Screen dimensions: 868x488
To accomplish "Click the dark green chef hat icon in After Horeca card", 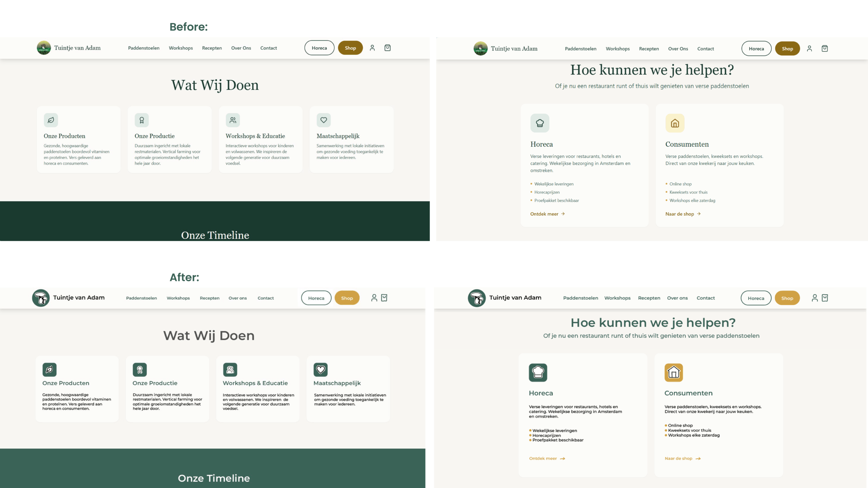I will click(538, 372).
